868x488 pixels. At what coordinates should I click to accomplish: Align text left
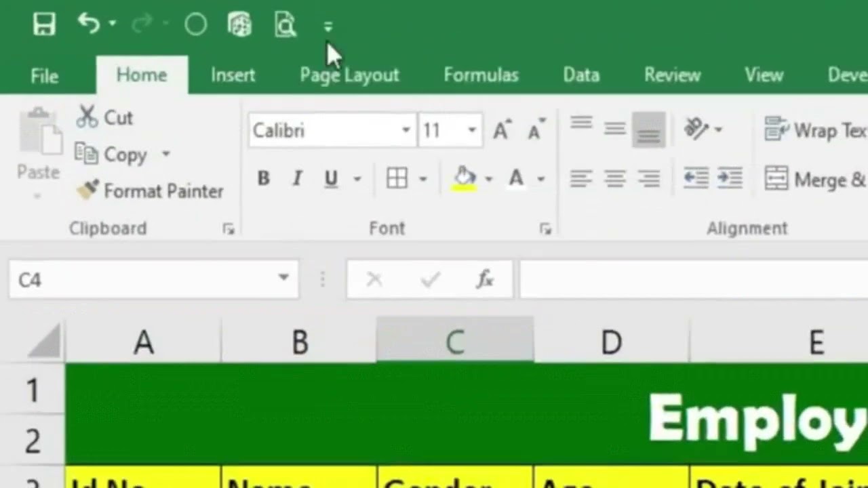pos(581,178)
